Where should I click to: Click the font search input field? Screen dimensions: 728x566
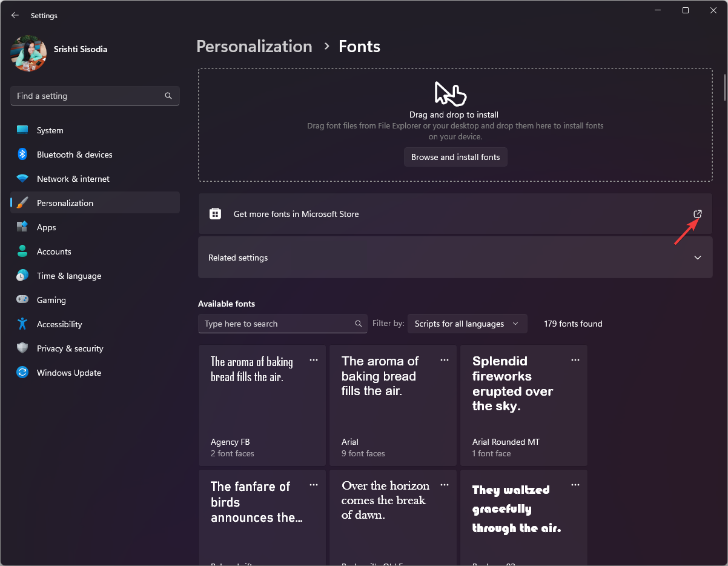click(273, 324)
